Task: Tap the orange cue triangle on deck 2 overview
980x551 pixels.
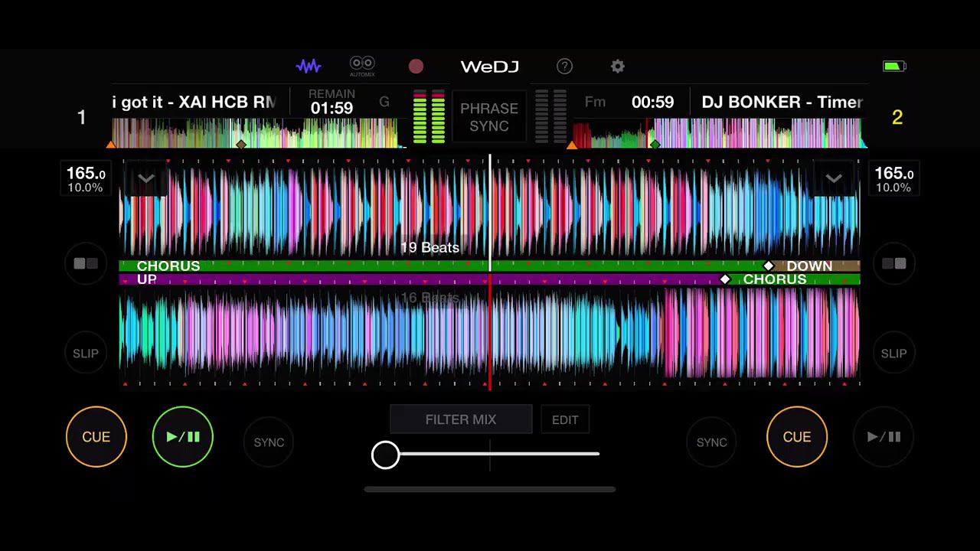Action: (572, 144)
